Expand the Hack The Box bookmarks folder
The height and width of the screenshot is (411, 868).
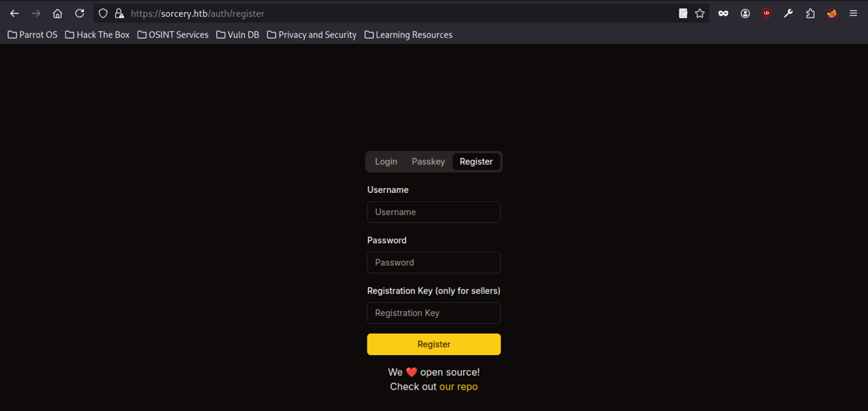tap(97, 35)
